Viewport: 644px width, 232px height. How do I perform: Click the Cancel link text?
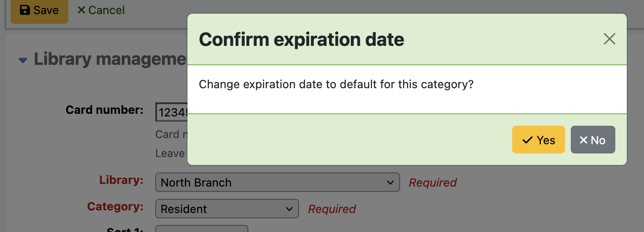(x=106, y=10)
